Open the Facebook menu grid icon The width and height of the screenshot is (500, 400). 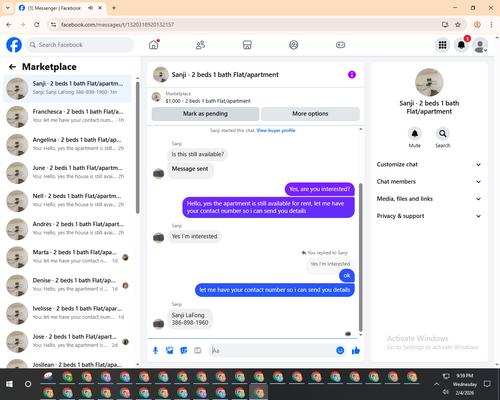pos(442,45)
